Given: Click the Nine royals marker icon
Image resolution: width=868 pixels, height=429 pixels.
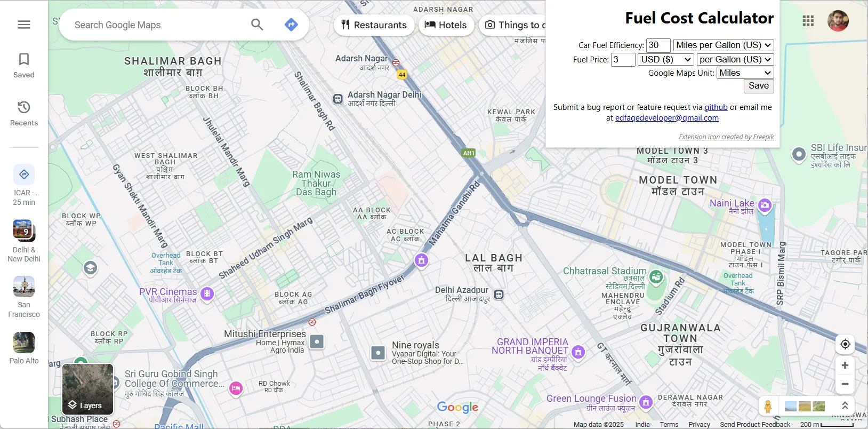Looking at the screenshot, I should [x=378, y=353].
